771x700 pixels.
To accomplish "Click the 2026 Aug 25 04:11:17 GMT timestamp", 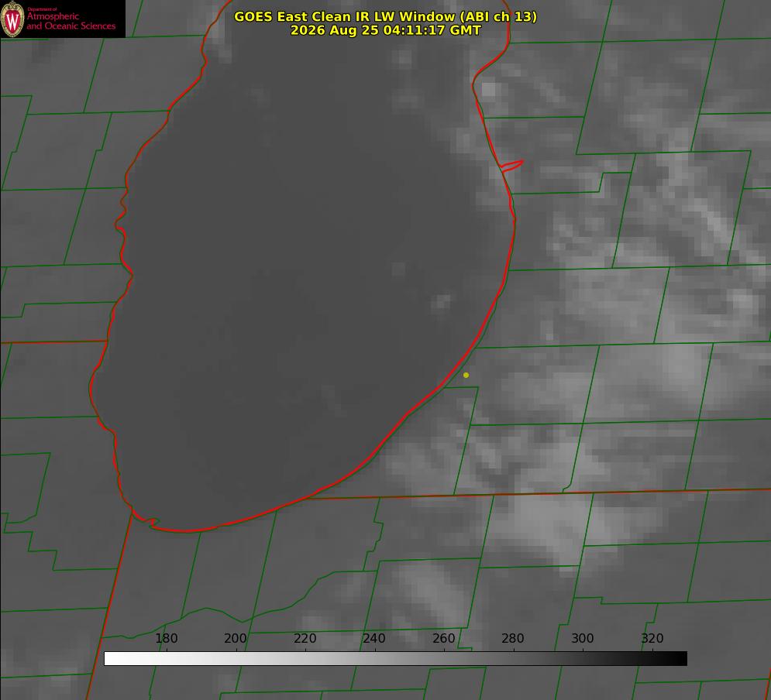I will pyautogui.click(x=386, y=30).
